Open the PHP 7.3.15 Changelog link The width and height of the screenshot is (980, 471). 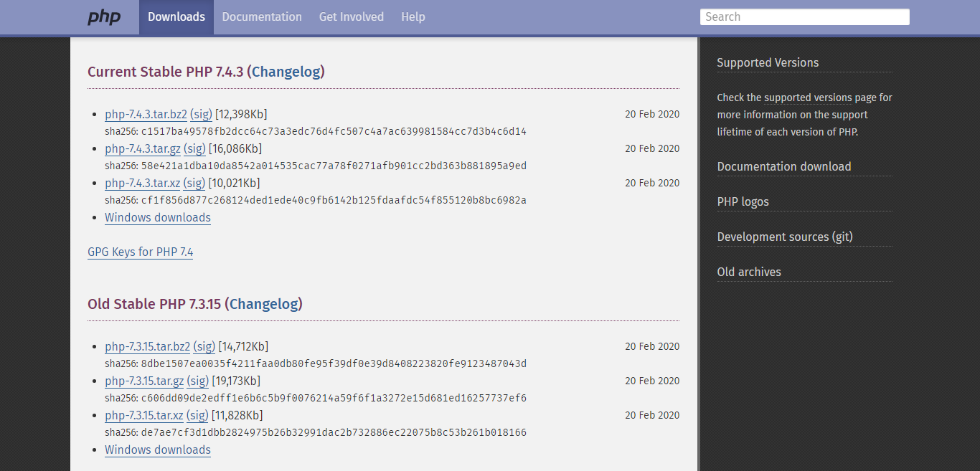pyautogui.click(x=263, y=304)
